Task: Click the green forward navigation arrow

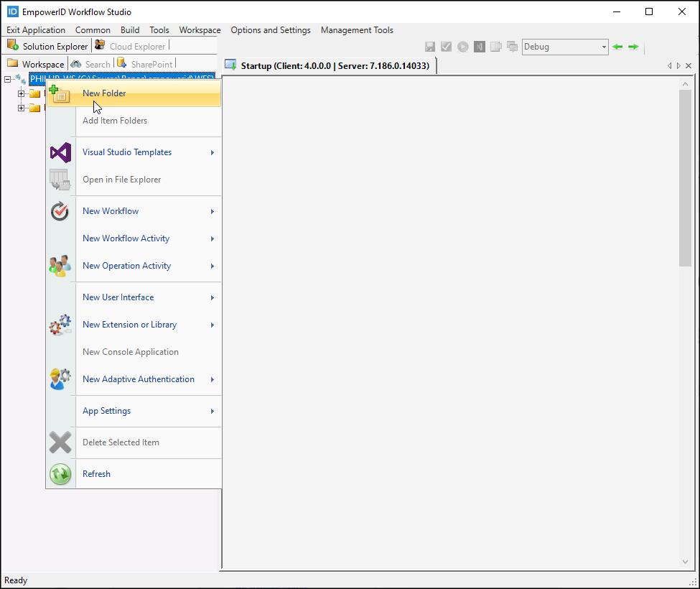Action: [x=633, y=46]
